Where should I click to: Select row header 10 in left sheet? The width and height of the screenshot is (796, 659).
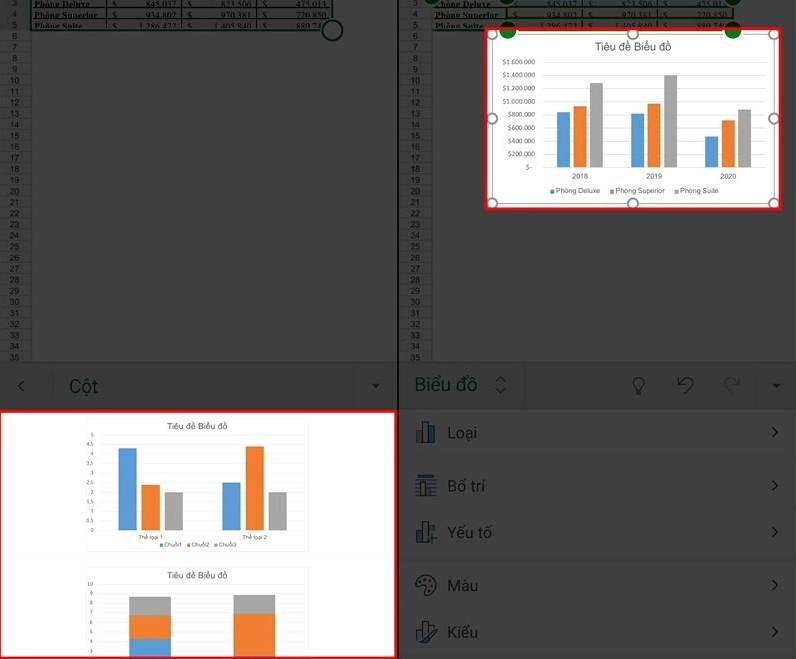(x=15, y=81)
